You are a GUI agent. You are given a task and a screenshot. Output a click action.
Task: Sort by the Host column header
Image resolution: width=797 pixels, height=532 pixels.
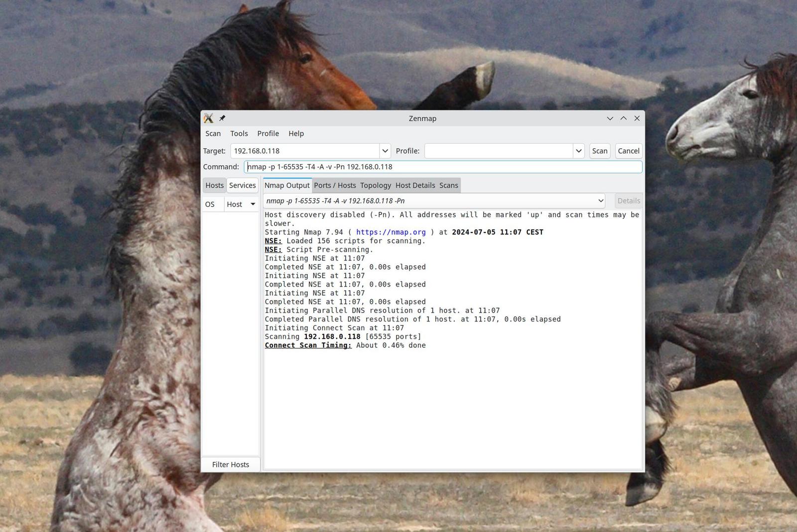point(241,204)
